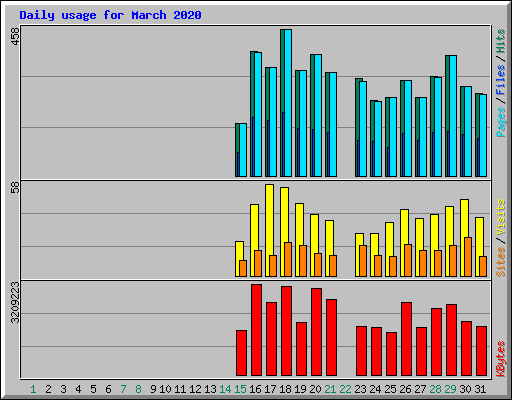Click the title "Daily usage for March 2020"

(110, 15)
